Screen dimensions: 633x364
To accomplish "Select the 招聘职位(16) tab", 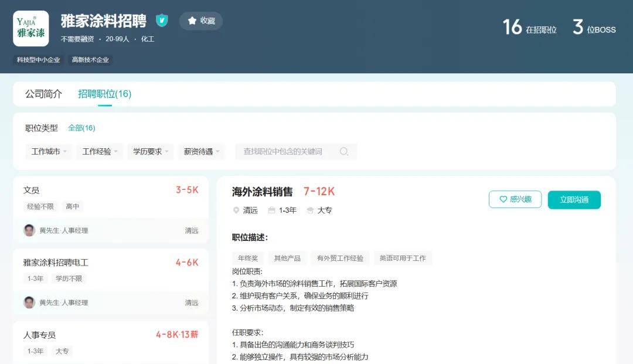I will (104, 94).
